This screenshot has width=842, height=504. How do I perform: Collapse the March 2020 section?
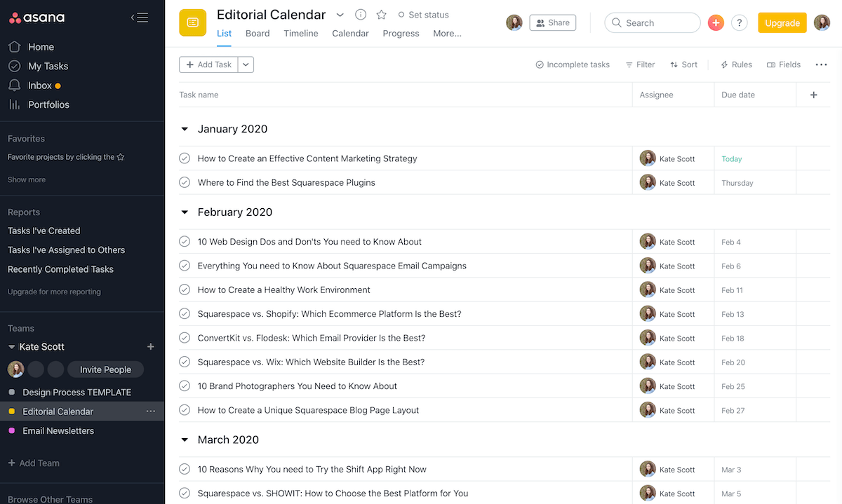point(185,440)
